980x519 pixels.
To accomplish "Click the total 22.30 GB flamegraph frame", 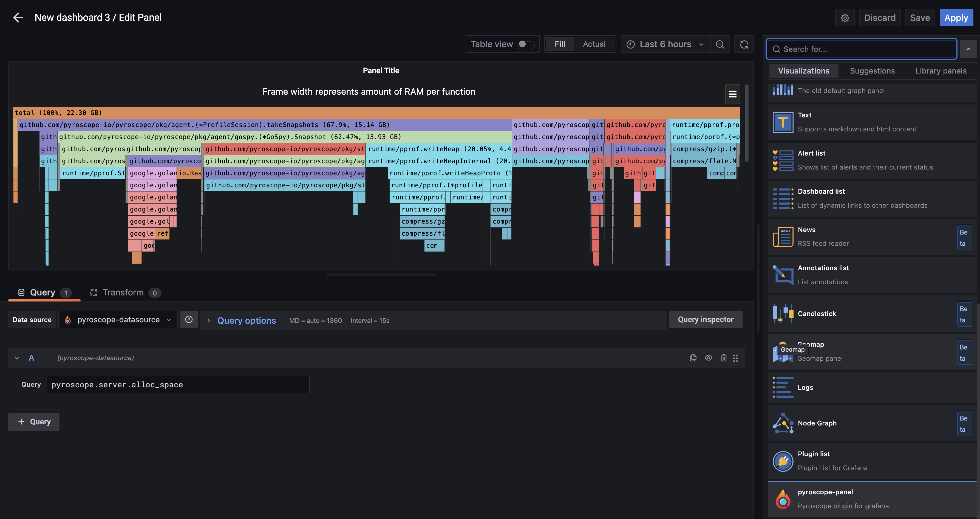I will (x=377, y=113).
